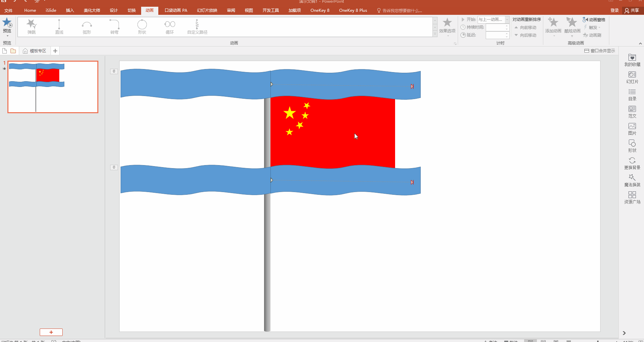Click the red plus add slide button
The image size is (644, 342).
[x=51, y=332]
